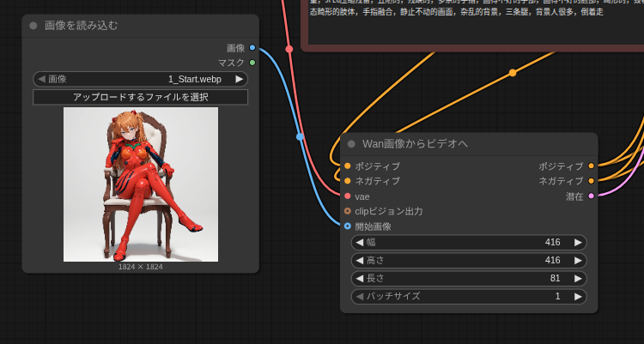This screenshot has width=644, height=344.
Task: Click the pink 潜在 output port
Action: point(591,196)
